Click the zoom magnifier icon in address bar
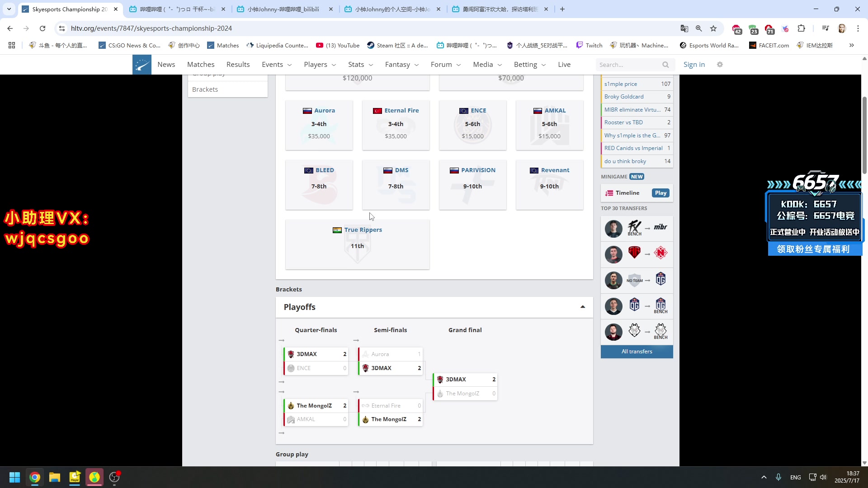Image resolution: width=868 pixels, height=488 pixels. pyautogui.click(x=699, y=28)
